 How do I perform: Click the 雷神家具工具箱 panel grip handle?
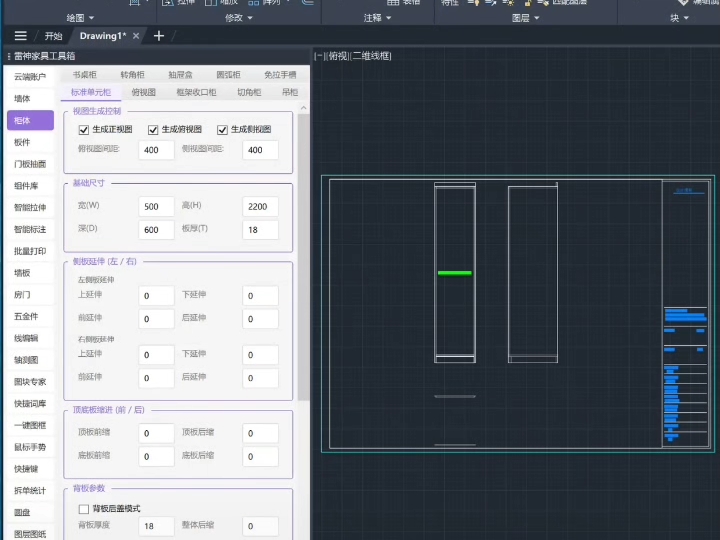(9, 56)
